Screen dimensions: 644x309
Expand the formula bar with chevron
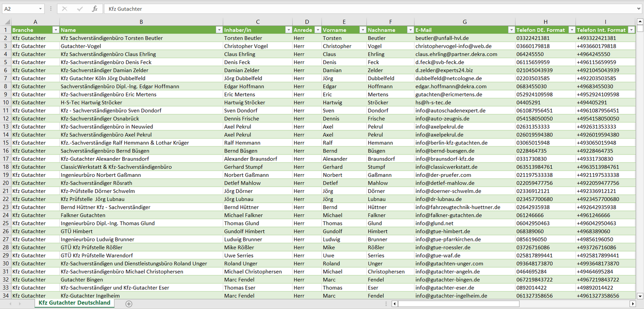click(x=639, y=9)
